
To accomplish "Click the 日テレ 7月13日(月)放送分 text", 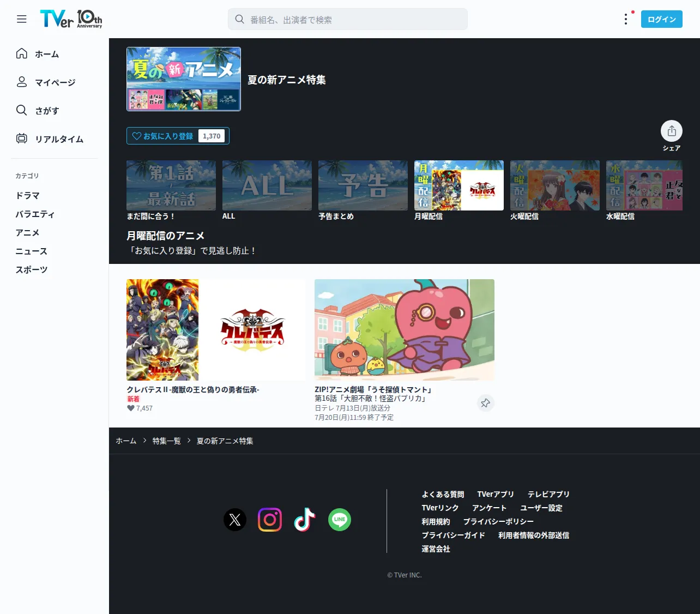I will [352, 408].
